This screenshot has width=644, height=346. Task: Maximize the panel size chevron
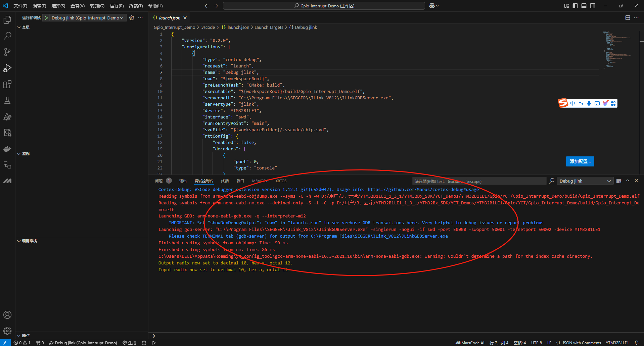coord(628,181)
